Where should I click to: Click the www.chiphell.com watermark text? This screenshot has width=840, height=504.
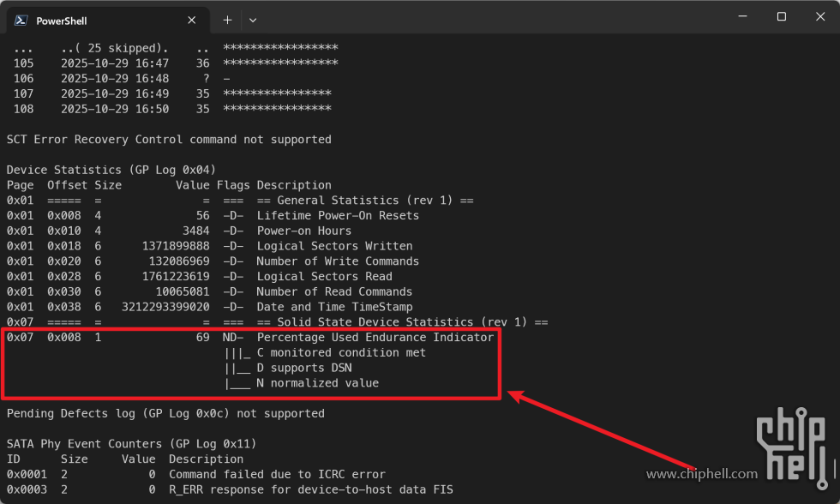coord(701,474)
